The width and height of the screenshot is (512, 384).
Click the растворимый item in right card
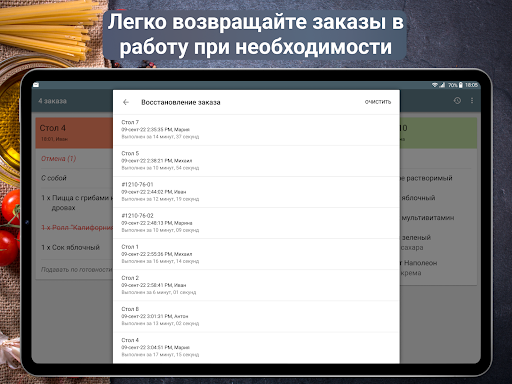426,178
